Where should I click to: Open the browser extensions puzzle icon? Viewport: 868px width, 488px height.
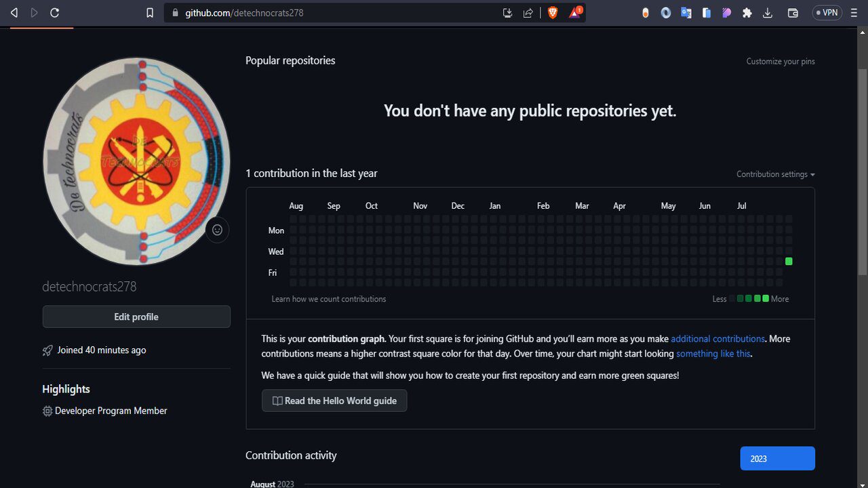pyautogui.click(x=747, y=12)
